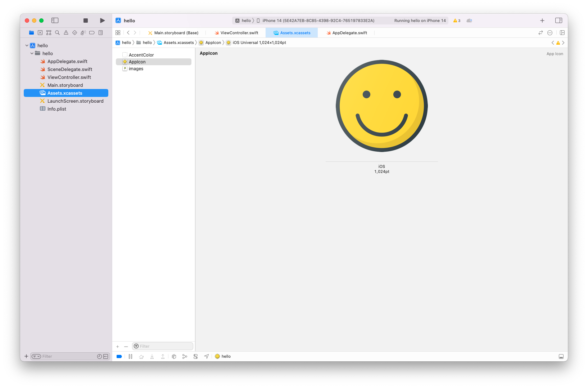Remove selected asset with minus button
Screen dimensions: 588x388
(x=126, y=347)
